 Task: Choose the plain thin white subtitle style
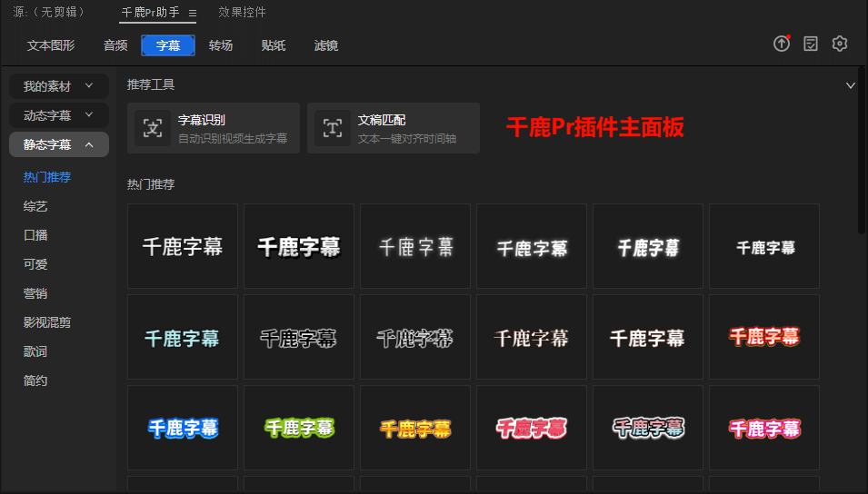(183, 246)
